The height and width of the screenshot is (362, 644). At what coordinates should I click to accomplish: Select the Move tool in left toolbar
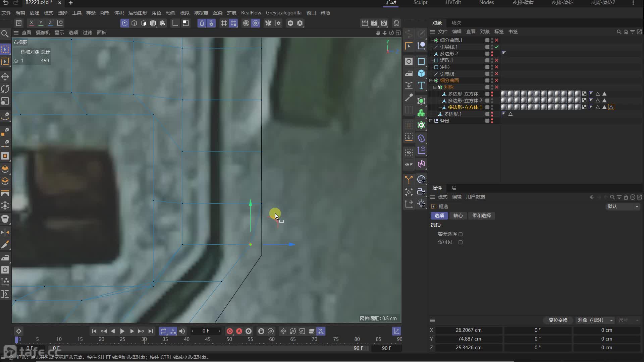(5, 77)
